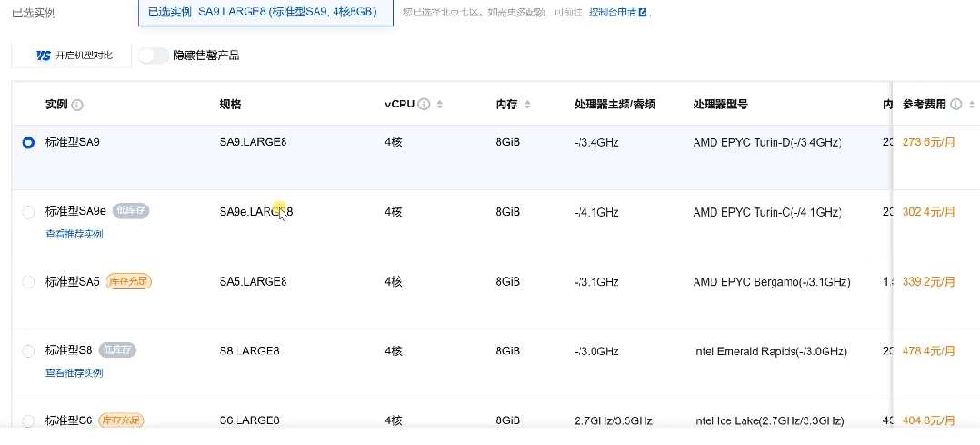Click 查看推荐实例 under 标准型SA9e
The image size is (980, 445).
click(x=75, y=234)
